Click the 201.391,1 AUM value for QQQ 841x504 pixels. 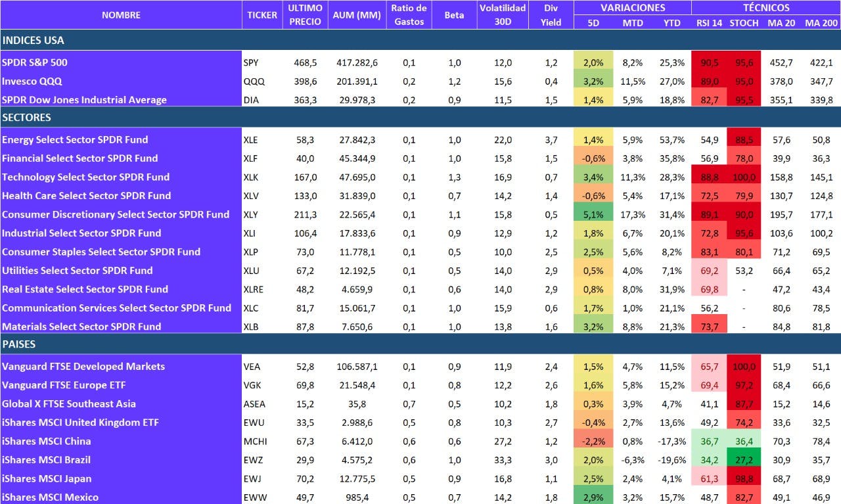tap(357, 81)
